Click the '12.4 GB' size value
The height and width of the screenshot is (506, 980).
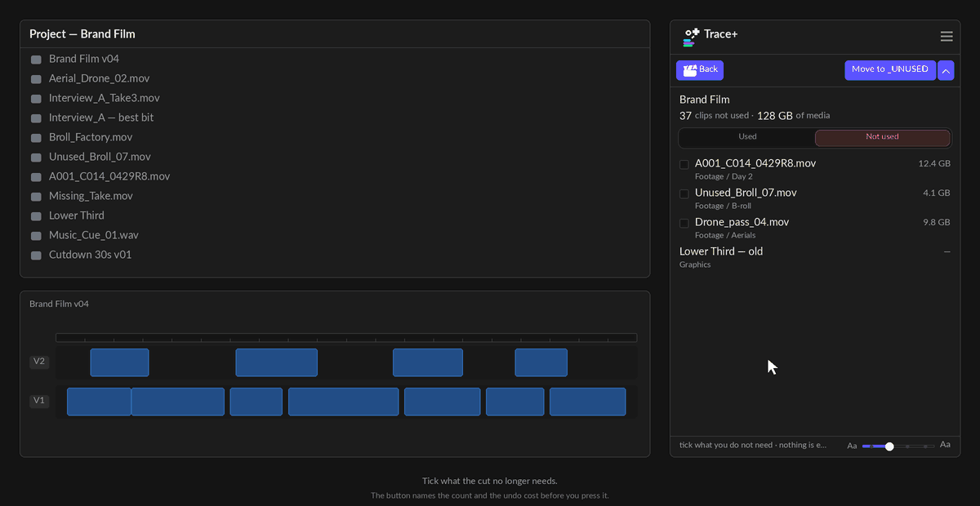point(934,164)
